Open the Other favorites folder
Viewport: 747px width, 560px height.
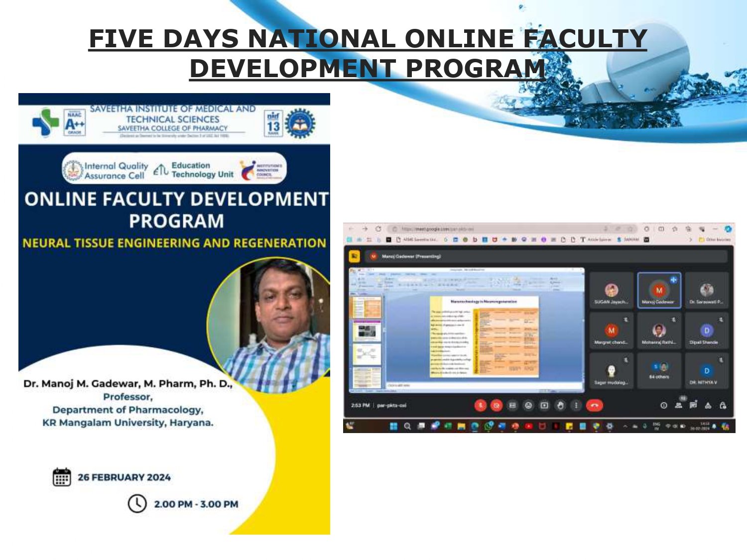click(x=715, y=239)
